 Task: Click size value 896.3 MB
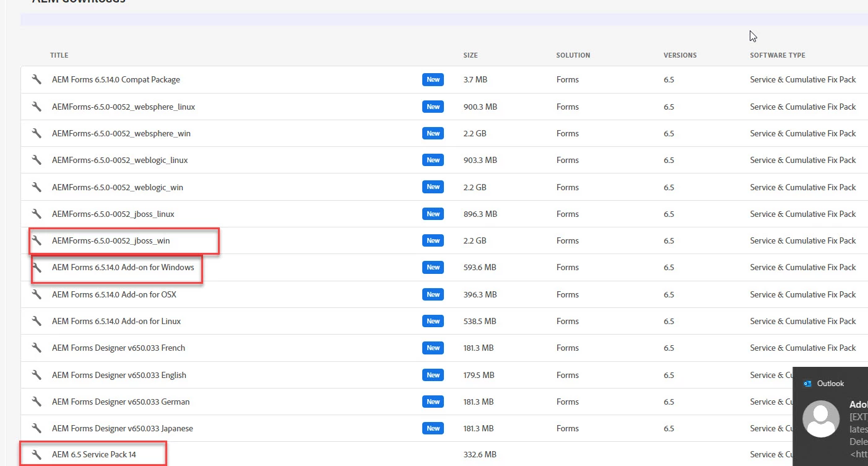(480, 214)
